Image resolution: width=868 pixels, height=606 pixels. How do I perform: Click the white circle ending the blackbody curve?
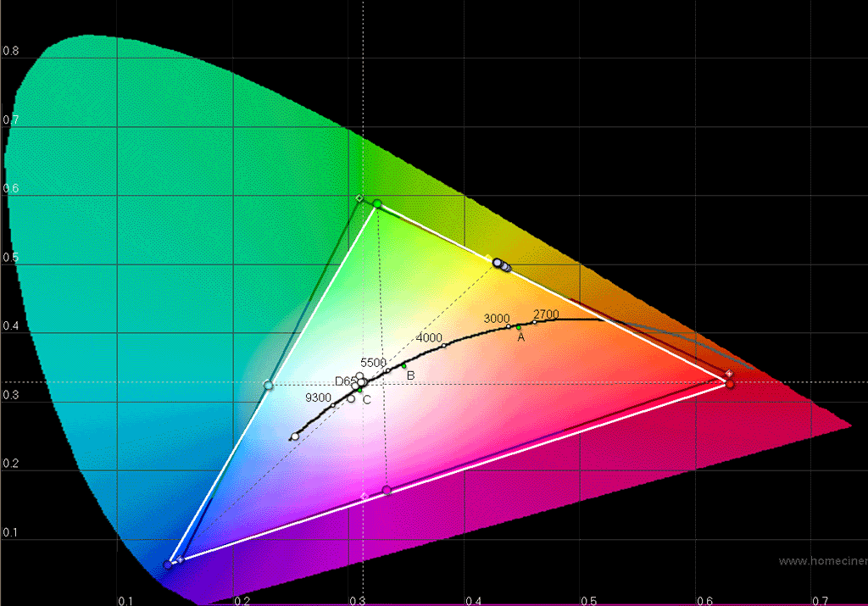295,436
